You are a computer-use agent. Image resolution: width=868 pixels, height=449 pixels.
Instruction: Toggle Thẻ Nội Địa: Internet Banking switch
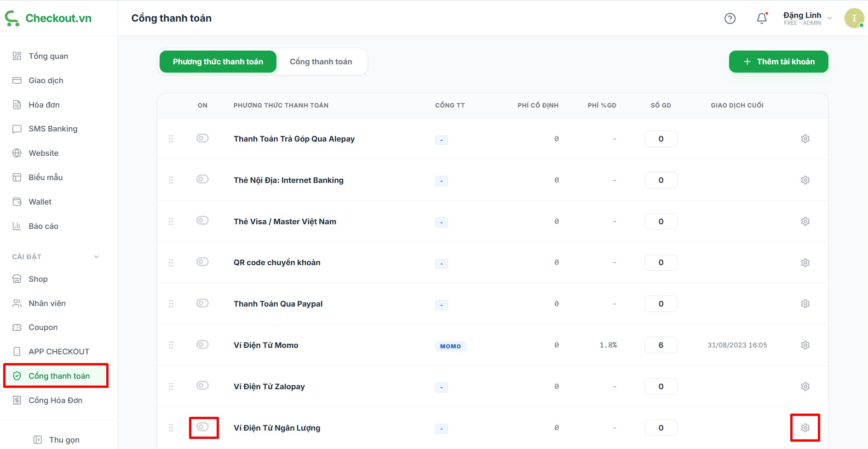point(202,179)
